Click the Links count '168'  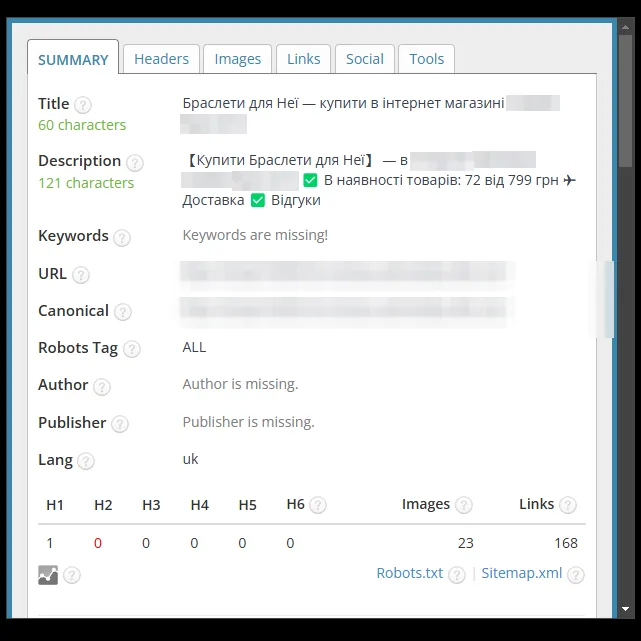pos(566,543)
